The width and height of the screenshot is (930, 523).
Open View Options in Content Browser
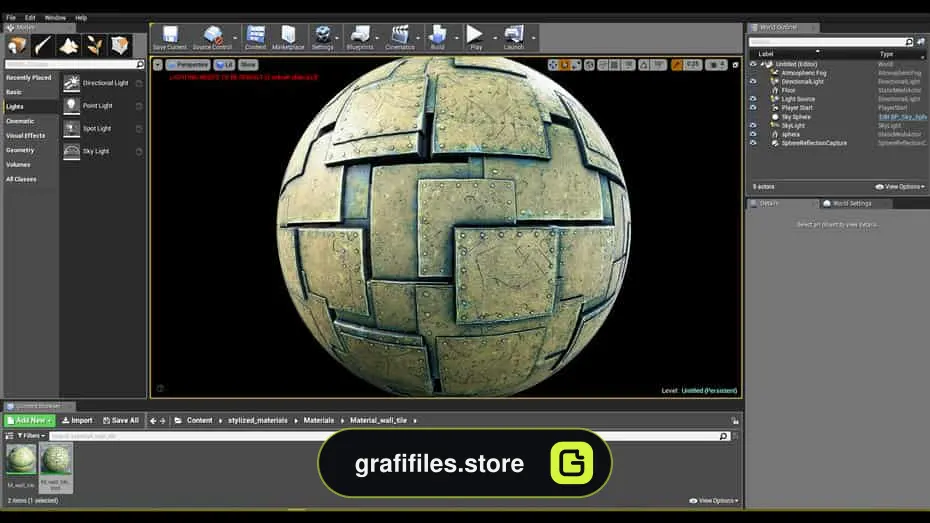point(714,500)
